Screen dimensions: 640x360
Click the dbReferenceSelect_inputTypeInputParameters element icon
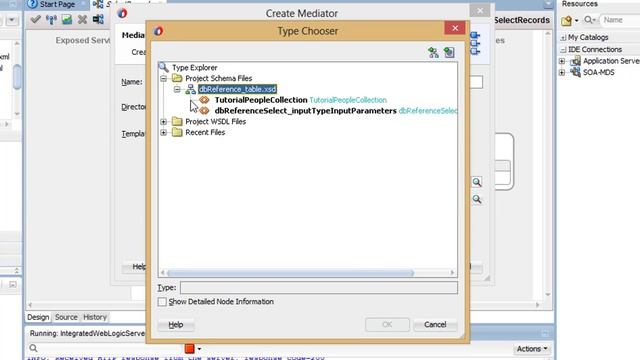[x=204, y=111]
